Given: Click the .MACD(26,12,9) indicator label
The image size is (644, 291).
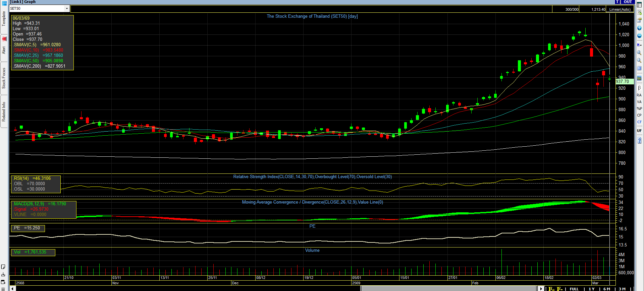Looking at the screenshot, I should (x=40, y=204).
